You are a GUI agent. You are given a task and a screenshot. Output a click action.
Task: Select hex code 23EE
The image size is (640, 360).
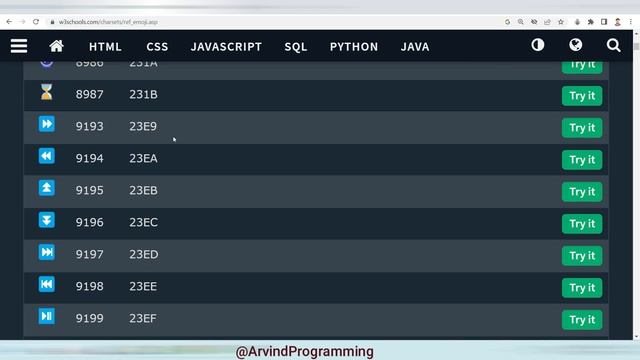[x=143, y=287]
